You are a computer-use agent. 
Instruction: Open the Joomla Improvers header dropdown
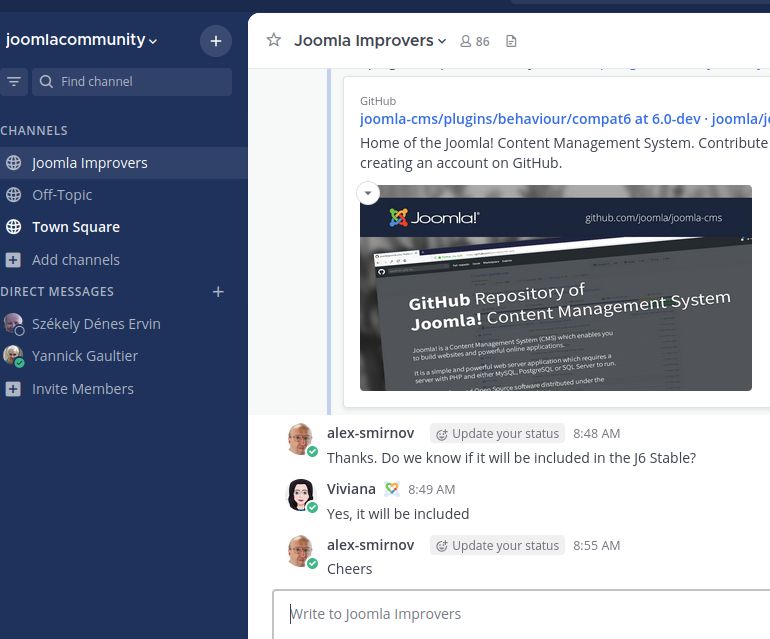(x=370, y=40)
